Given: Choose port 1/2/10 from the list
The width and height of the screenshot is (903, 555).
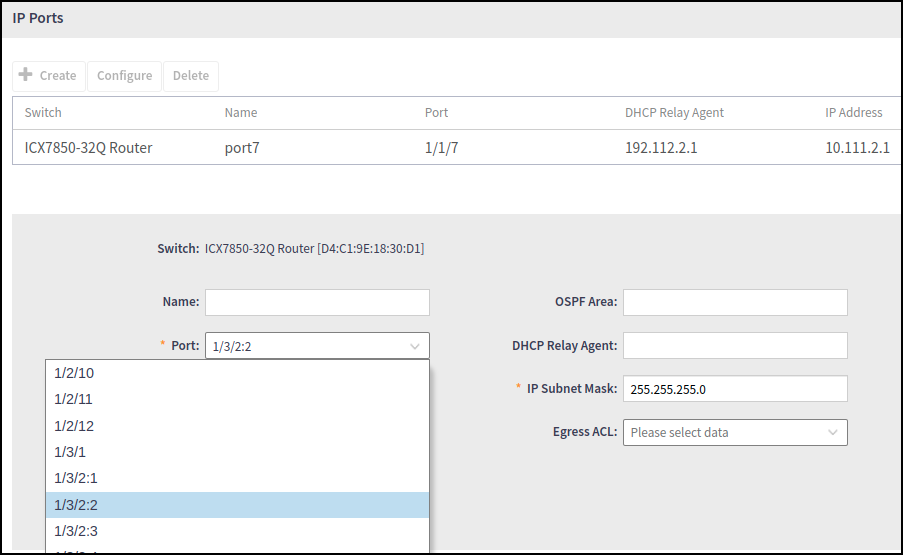Looking at the screenshot, I should (237, 373).
